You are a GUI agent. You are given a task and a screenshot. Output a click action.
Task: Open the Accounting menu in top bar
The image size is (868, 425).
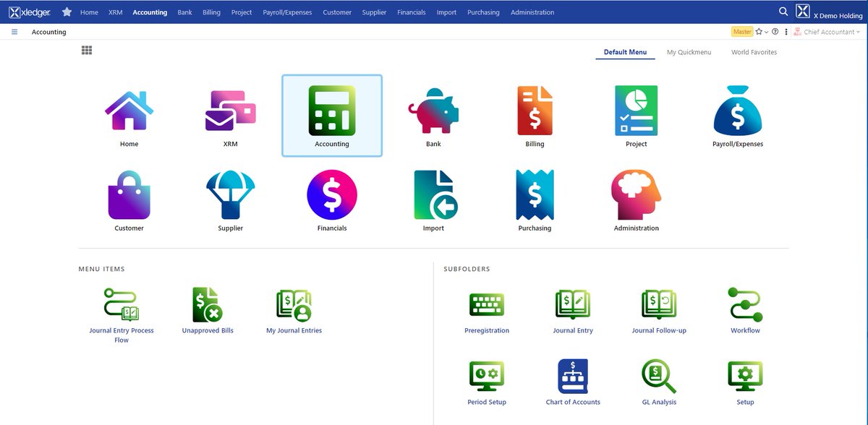click(x=150, y=12)
